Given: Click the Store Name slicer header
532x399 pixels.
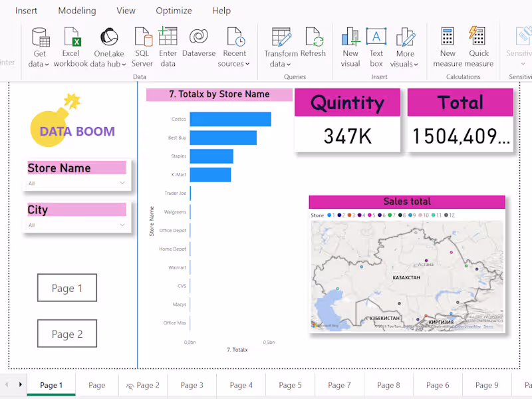Looking at the screenshot, I should 76,168.
